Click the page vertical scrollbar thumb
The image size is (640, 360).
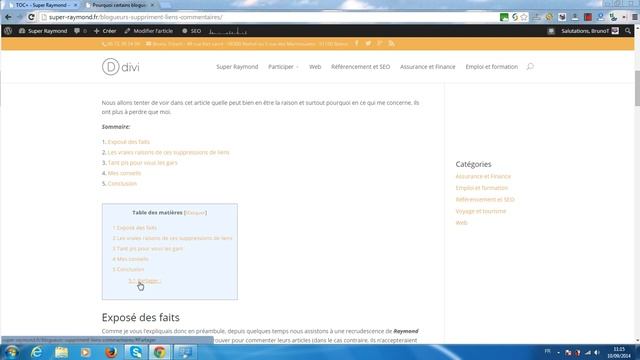637,88
